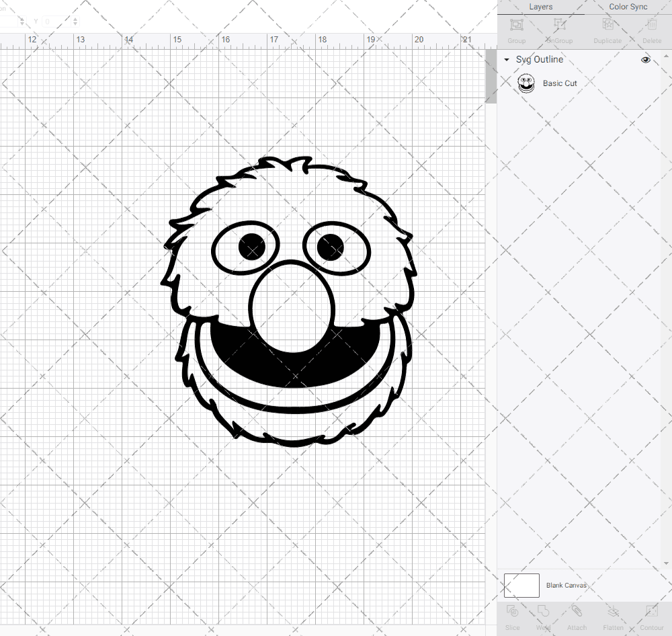Click the Delete trash icon
Image resolution: width=672 pixels, height=636 pixels.
coord(651,24)
